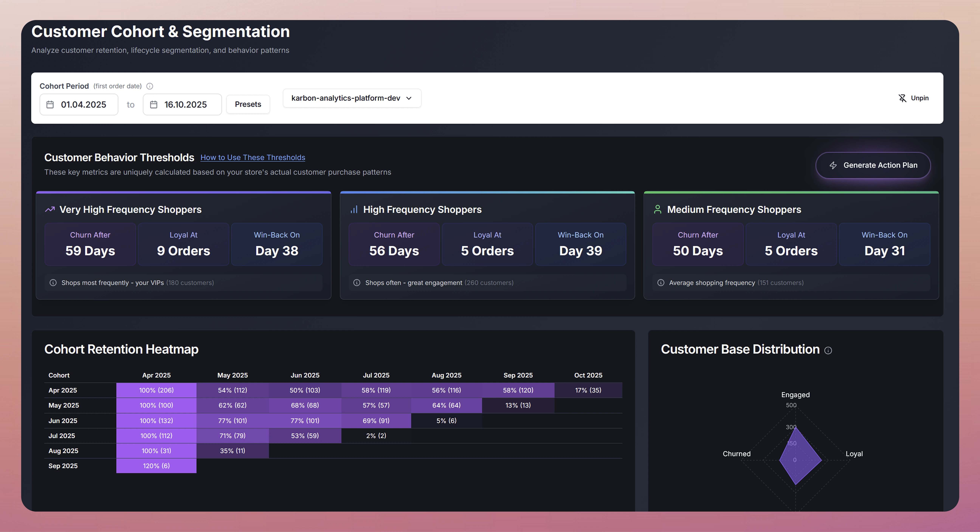Click the calendar icon beside the end date

[x=154, y=104]
